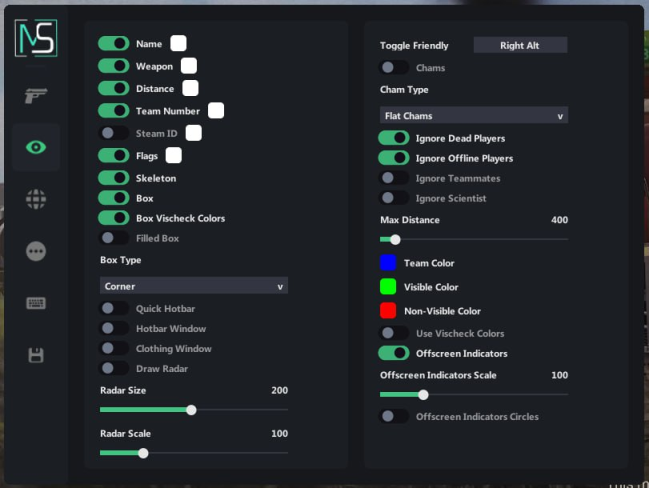
Task: Open the globe world tab icon
Action: click(x=36, y=199)
